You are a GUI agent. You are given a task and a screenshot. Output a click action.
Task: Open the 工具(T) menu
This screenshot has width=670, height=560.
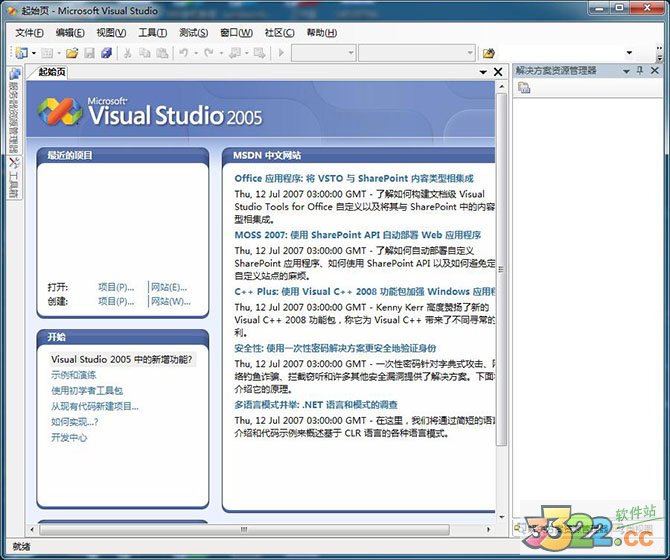(152, 32)
